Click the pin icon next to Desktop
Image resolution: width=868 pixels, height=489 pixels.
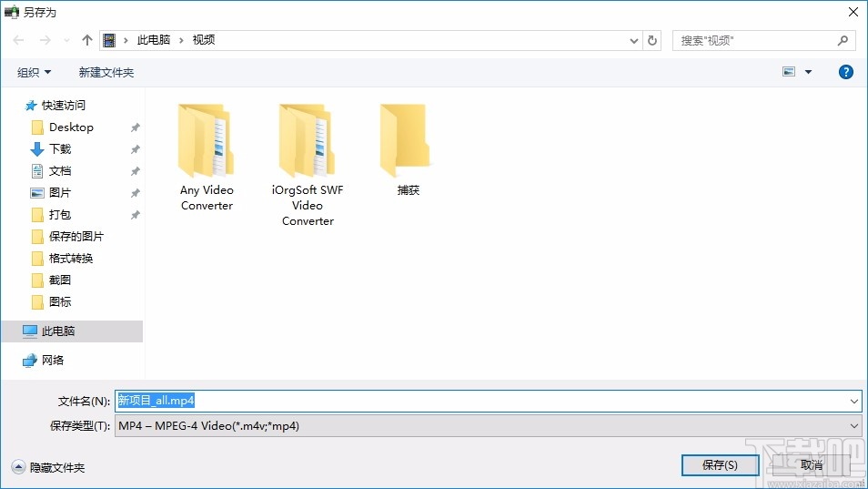point(135,127)
